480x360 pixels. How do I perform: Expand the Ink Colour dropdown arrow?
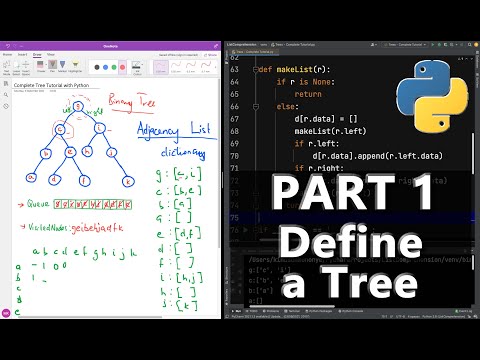(x=142, y=65)
